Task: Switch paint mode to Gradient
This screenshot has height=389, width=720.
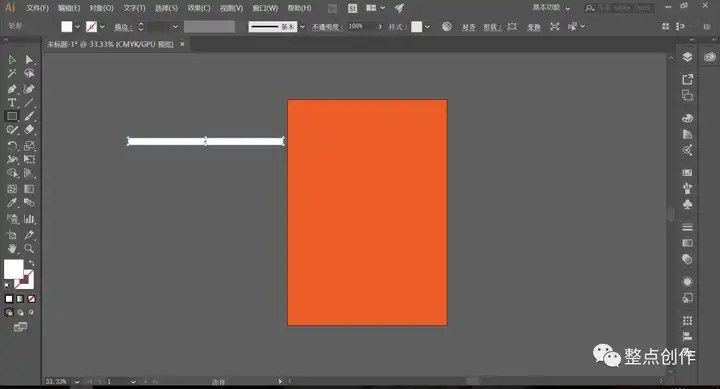Action: (20, 299)
